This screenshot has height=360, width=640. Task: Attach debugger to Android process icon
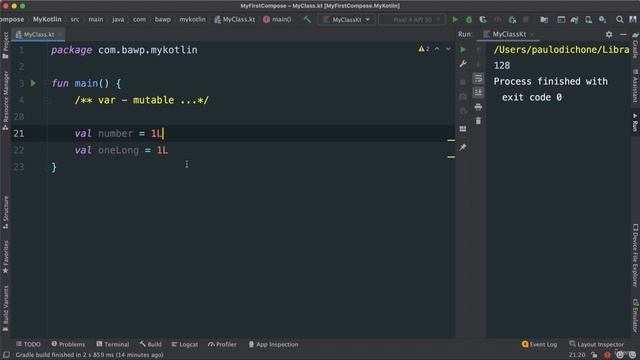[512, 19]
